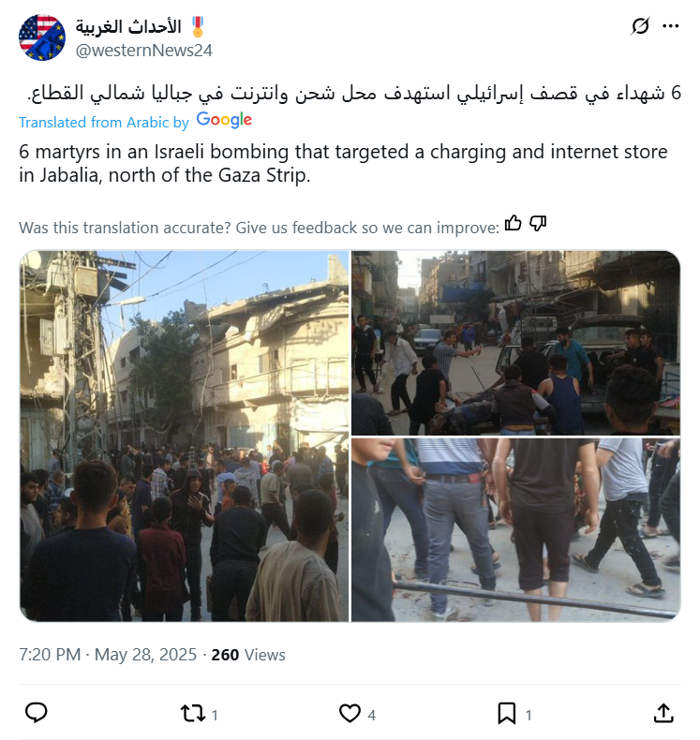Click the Arabic account display name
Image resolution: width=700 pixels, height=740 pixels.
128,27
